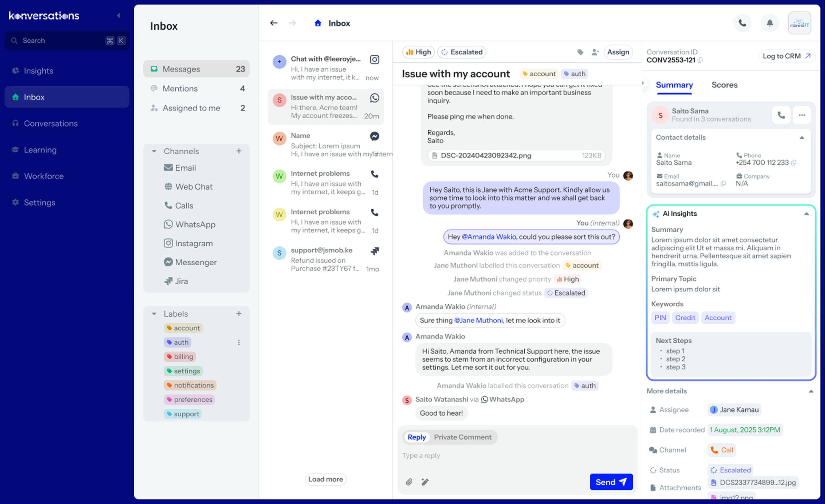Select the billing label chip
Screen dimensions: 825x504
[x=180, y=357]
